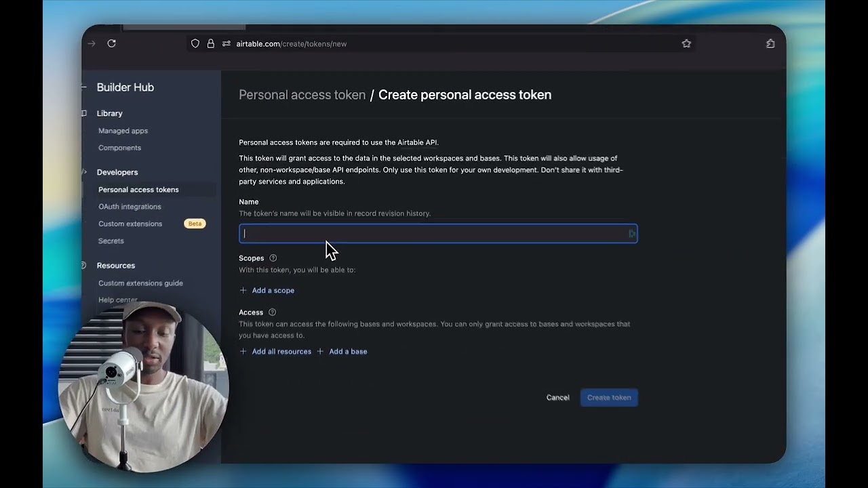Open Custom extensions guide resource link
The height and width of the screenshot is (488, 868).
coord(140,283)
